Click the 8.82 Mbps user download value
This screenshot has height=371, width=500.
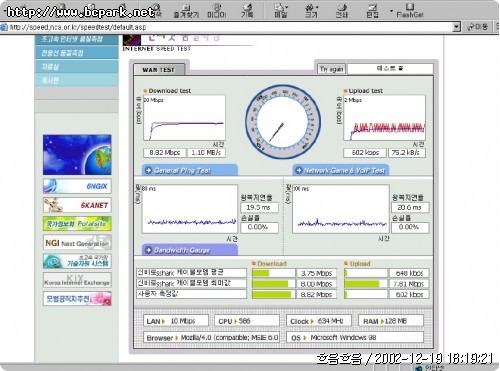316,295
